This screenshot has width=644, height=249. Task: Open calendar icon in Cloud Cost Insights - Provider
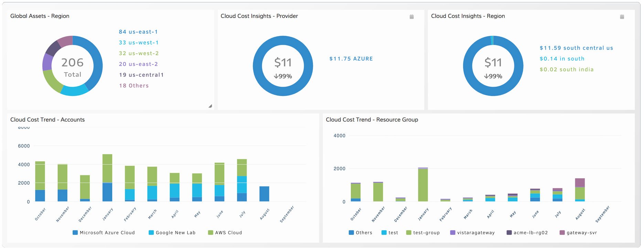(411, 17)
